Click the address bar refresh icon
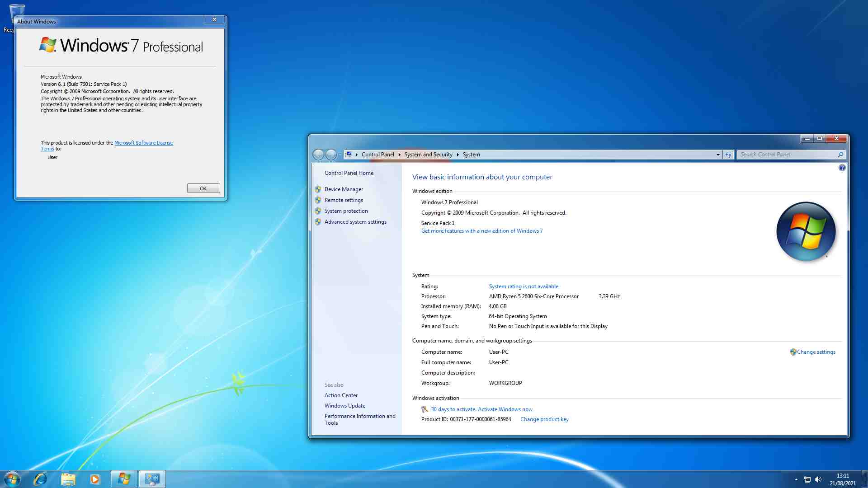 (x=728, y=155)
